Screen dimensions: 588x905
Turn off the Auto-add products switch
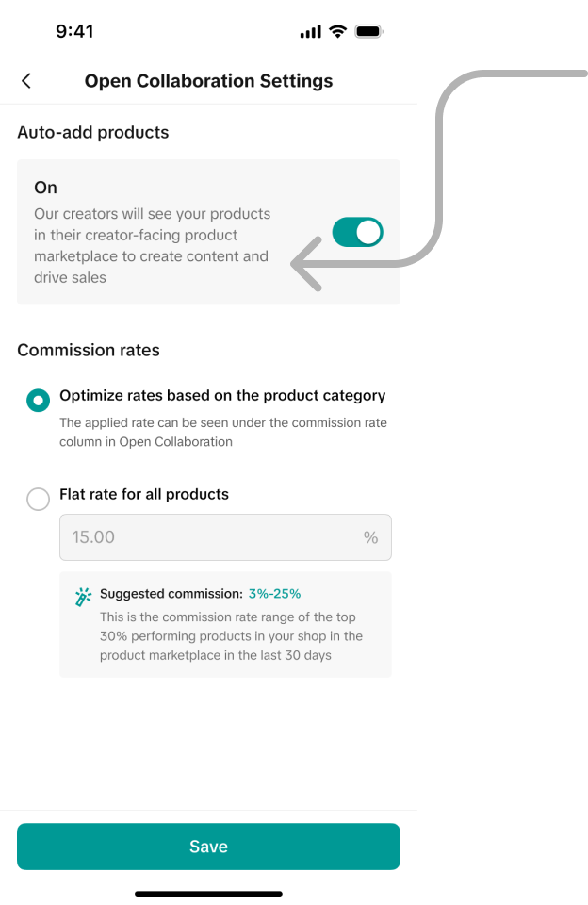click(358, 232)
